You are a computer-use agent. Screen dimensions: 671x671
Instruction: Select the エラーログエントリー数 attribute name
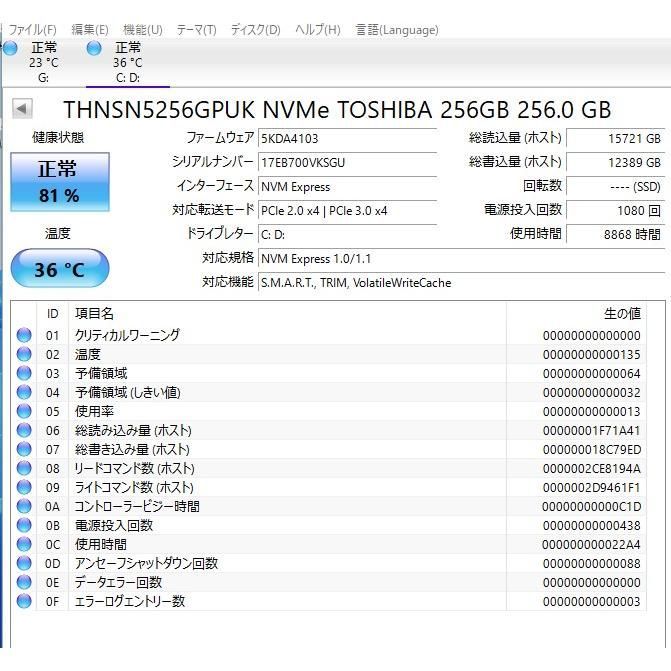pyautogui.click(x=130, y=601)
